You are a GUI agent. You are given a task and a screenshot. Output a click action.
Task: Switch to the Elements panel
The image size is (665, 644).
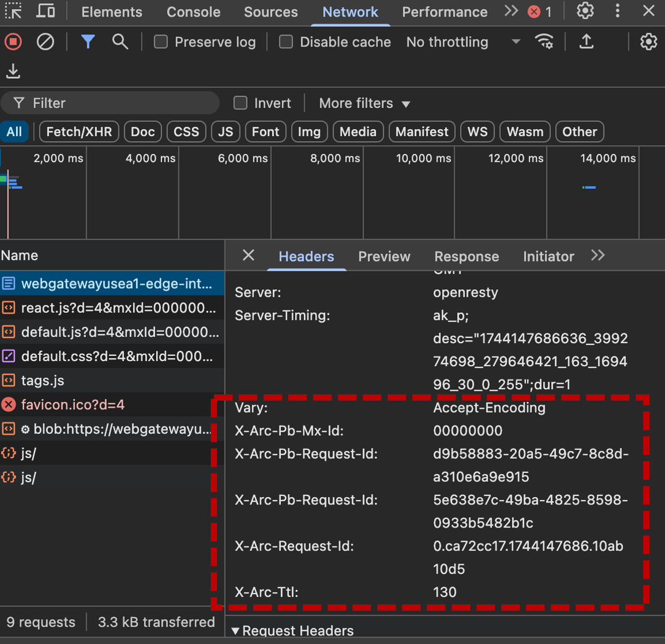(x=112, y=12)
